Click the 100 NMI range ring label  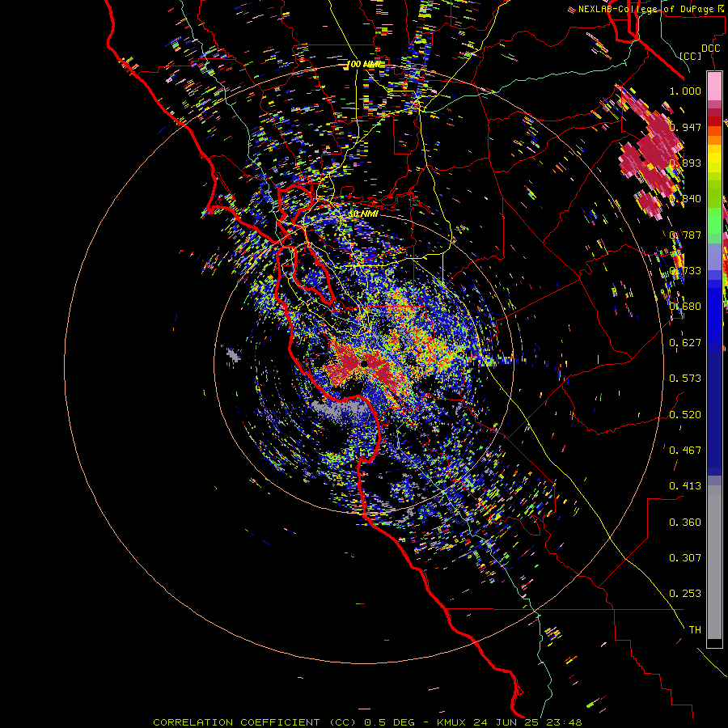(364, 64)
